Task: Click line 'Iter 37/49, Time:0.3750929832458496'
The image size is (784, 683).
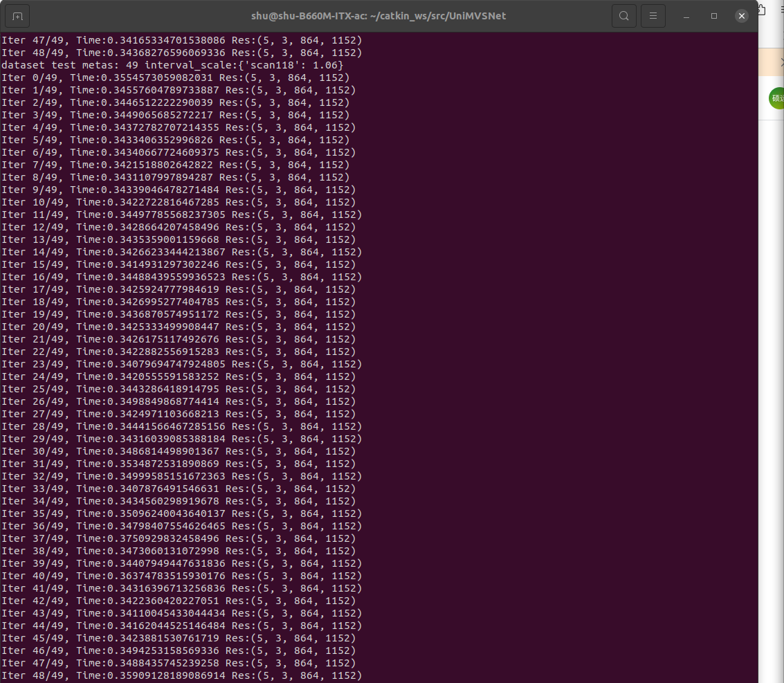Action: pos(179,538)
